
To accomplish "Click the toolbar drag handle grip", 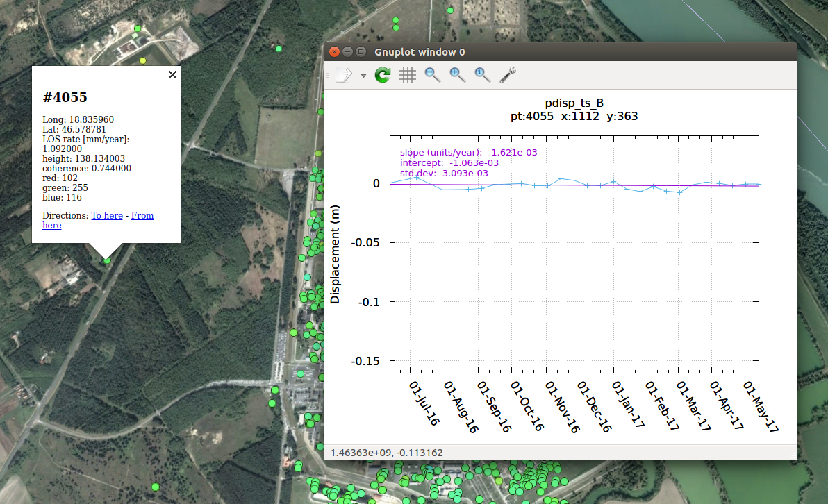I will [x=328, y=75].
